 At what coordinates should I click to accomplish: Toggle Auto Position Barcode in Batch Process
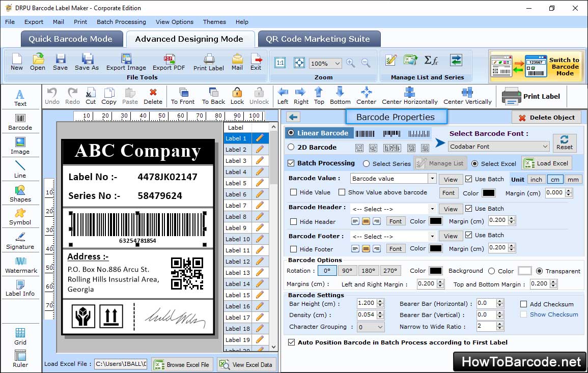(291, 342)
